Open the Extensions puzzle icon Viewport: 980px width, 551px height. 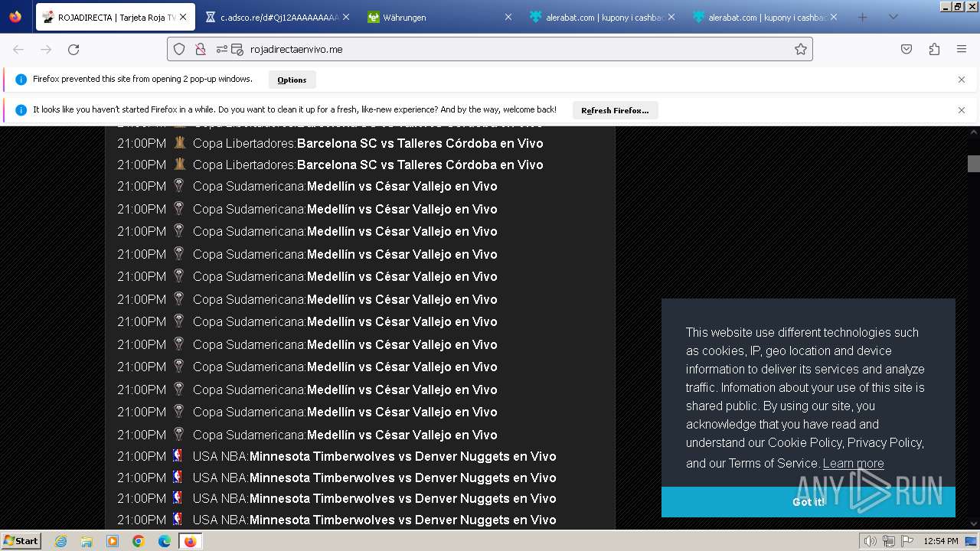pos(934,49)
